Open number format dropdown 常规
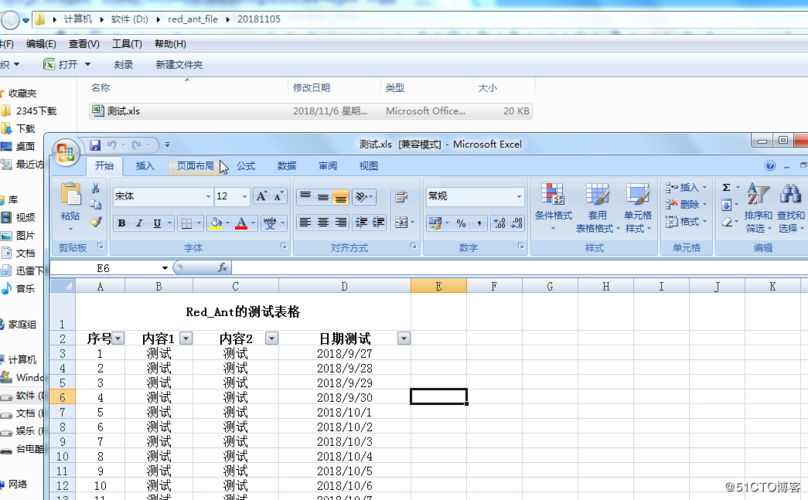The image size is (808, 500). coord(519,196)
